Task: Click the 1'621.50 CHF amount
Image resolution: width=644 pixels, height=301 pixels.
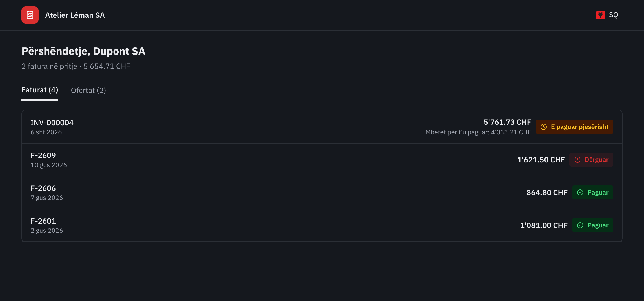Action: 541,160
